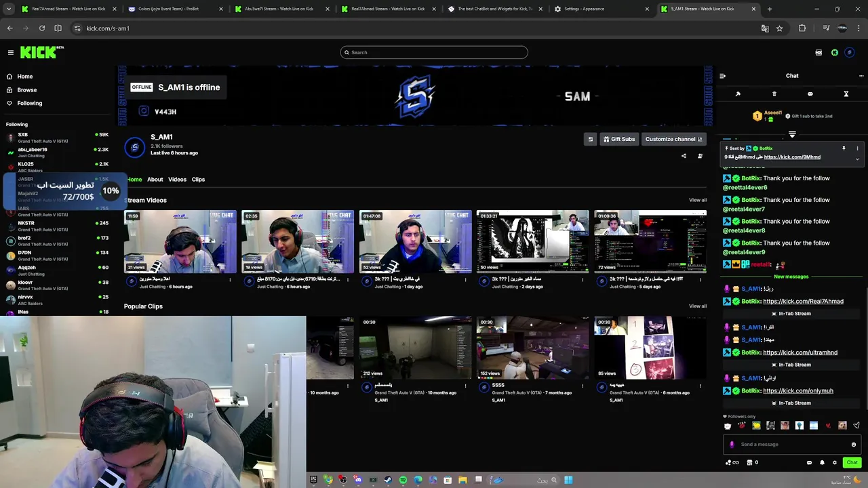Click the shop icon with 0 count
Screen dimensions: 868x488
(x=752, y=462)
